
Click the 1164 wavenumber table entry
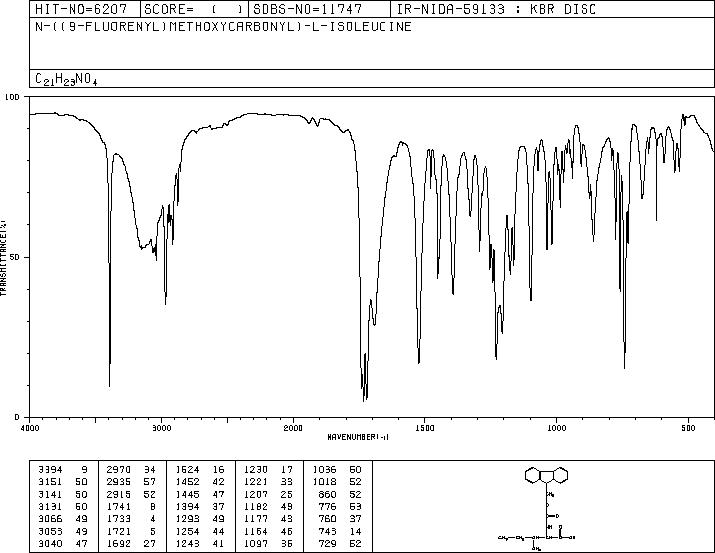(x=256, y=531)
